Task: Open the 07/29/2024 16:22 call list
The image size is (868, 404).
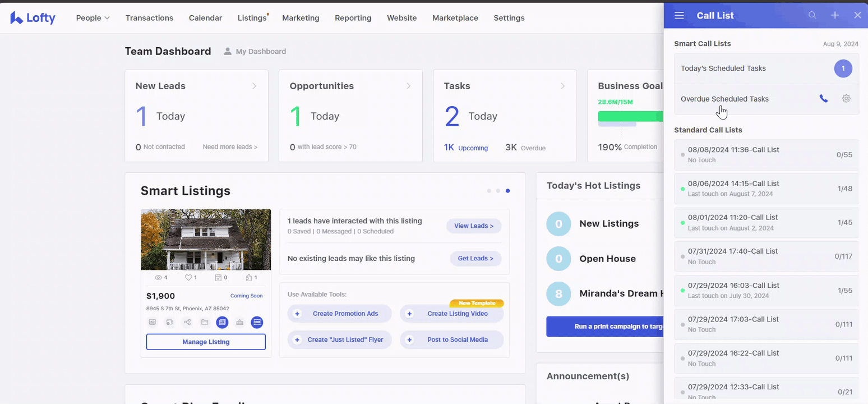Action: click(x=767, y=358)
